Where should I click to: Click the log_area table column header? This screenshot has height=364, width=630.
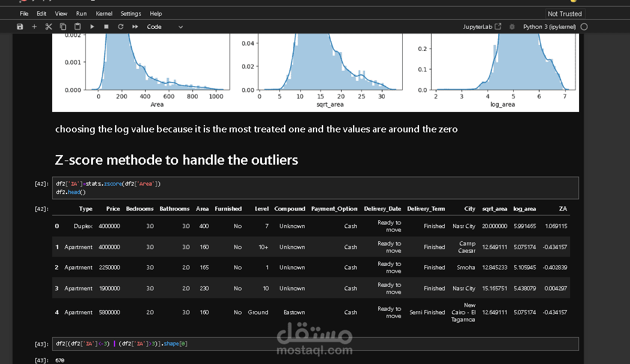525,209
